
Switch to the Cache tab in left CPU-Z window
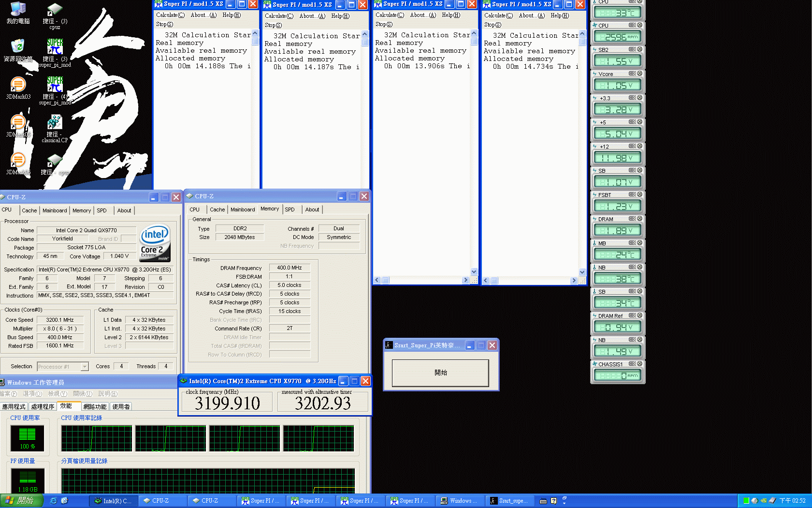tap(29, 210)
